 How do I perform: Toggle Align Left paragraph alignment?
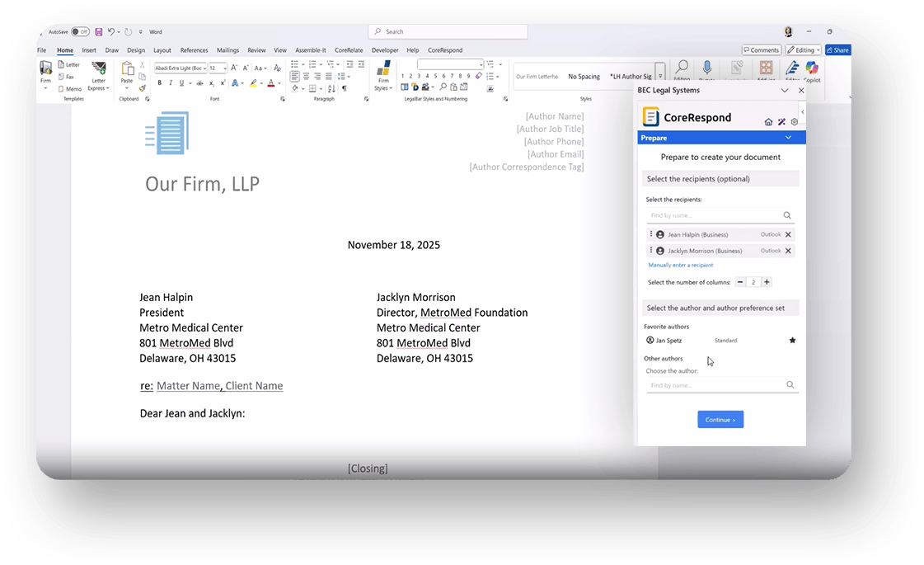click(294, 77)
